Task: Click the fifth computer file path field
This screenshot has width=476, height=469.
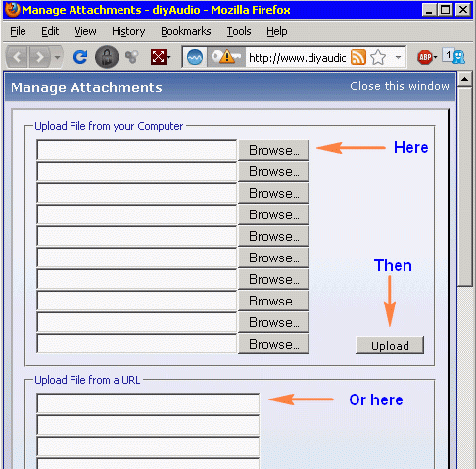Action: click(x=137, y=236)
